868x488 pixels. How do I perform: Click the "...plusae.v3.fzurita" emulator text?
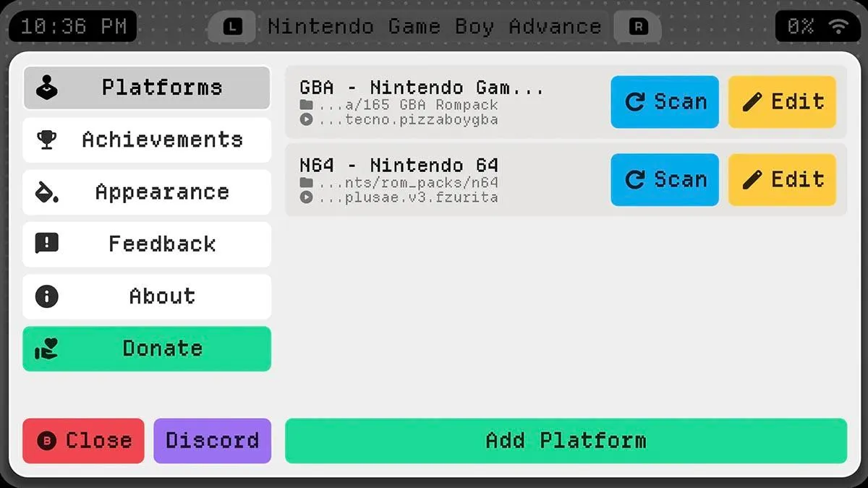tap(409, 197)
